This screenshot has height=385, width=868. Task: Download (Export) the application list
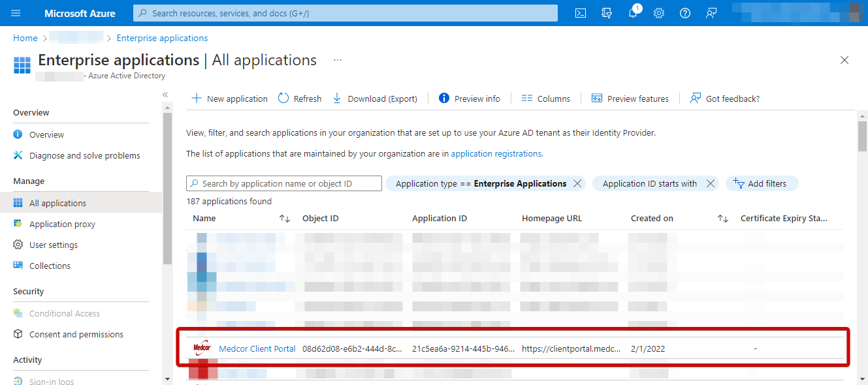(375, 99)
